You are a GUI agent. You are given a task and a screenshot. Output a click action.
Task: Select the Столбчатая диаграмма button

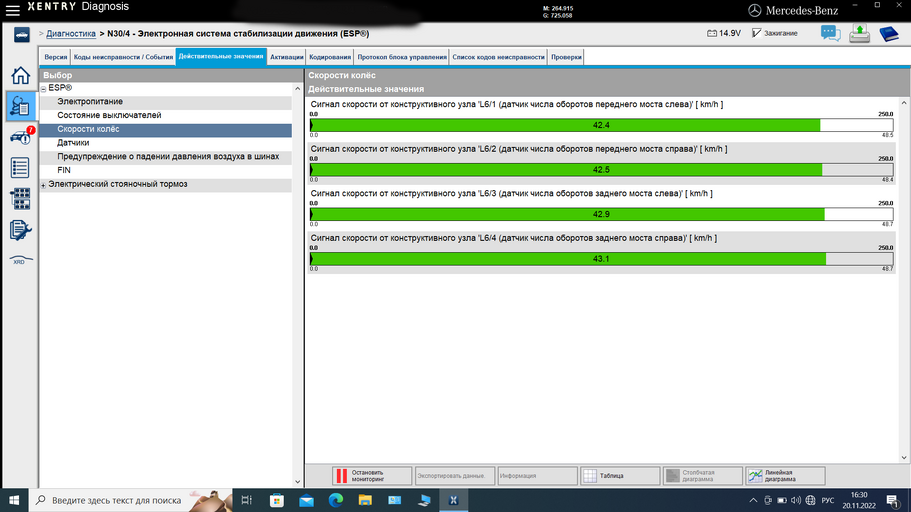(702, 476)
